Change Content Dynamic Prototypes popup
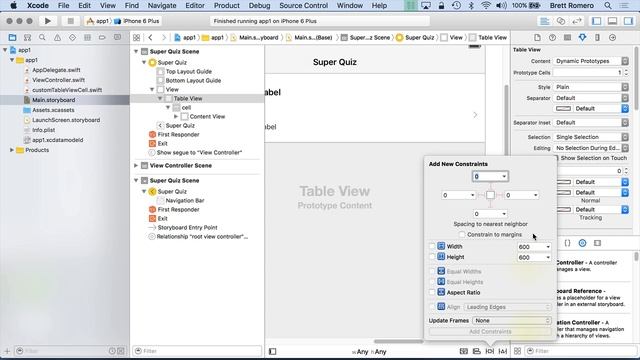Image resolution: width=640 pixels, height=360 pixels. [x=591, y=61]
